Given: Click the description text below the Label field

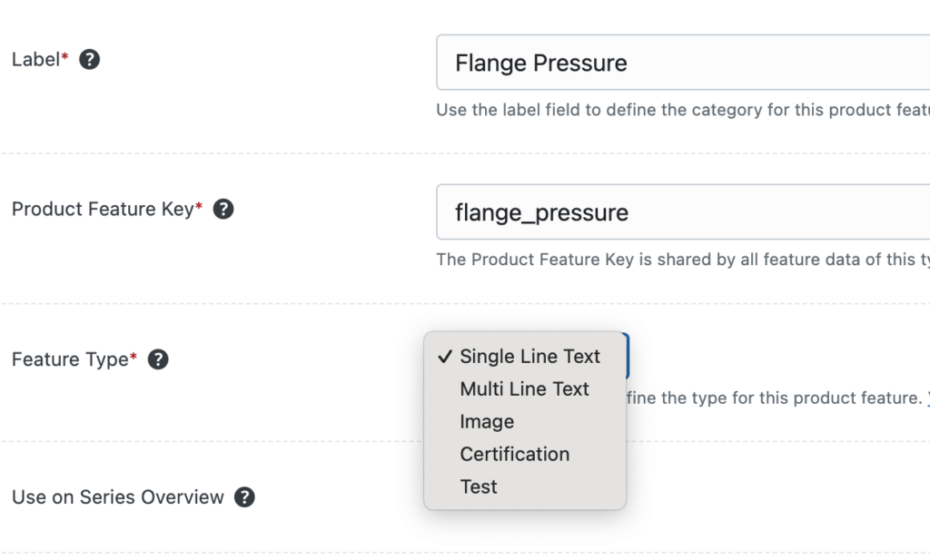Looking at the screenshot, I should tap(681, 110).
